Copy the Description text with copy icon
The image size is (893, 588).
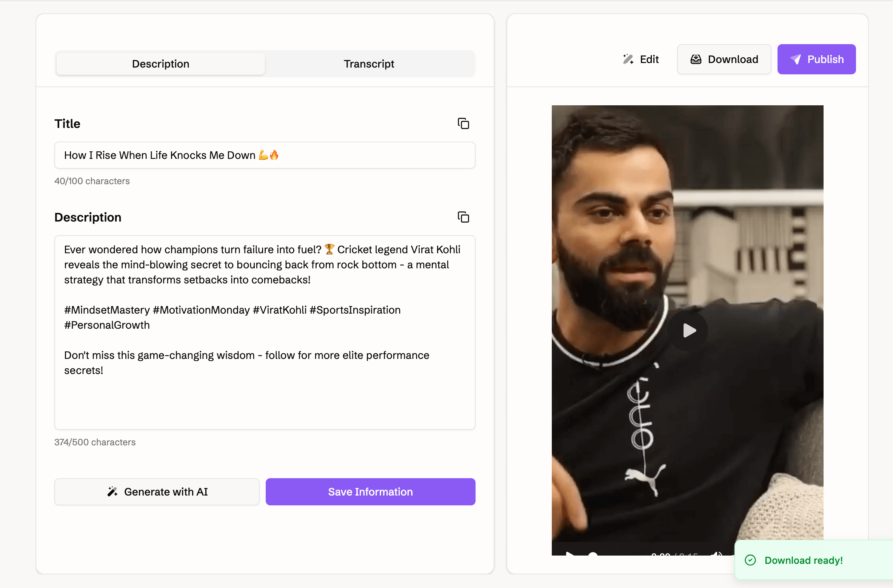[x=463, y=217]
